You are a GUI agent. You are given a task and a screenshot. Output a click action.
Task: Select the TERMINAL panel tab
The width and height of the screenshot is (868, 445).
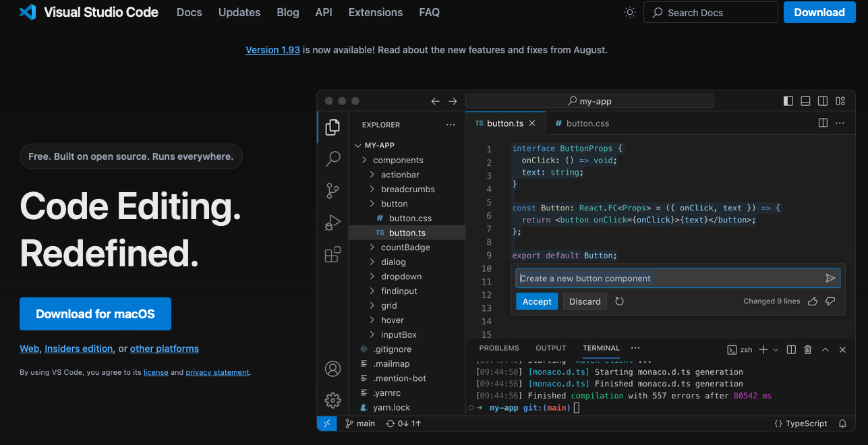click(x=601, y=348)
